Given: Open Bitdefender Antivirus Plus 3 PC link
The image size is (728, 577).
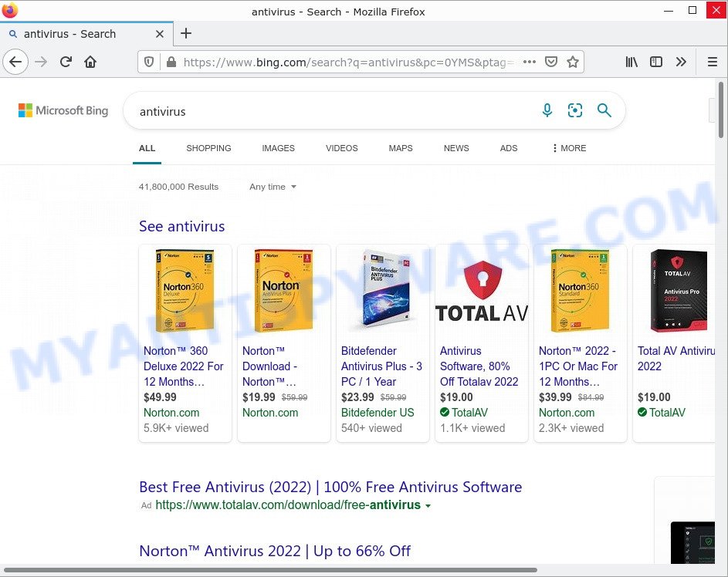Looking at the screenshot, I should pos(381,366).
